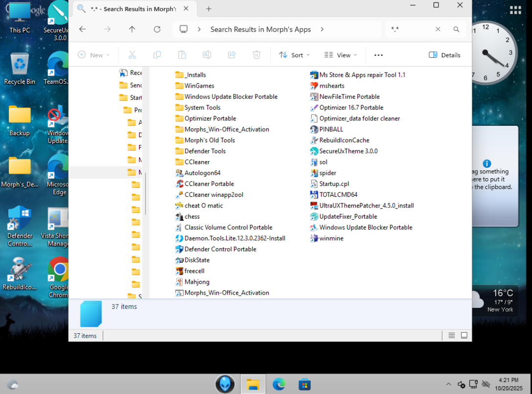
Task: Open the Sort dropdown menu
Action: pos(295,55)
